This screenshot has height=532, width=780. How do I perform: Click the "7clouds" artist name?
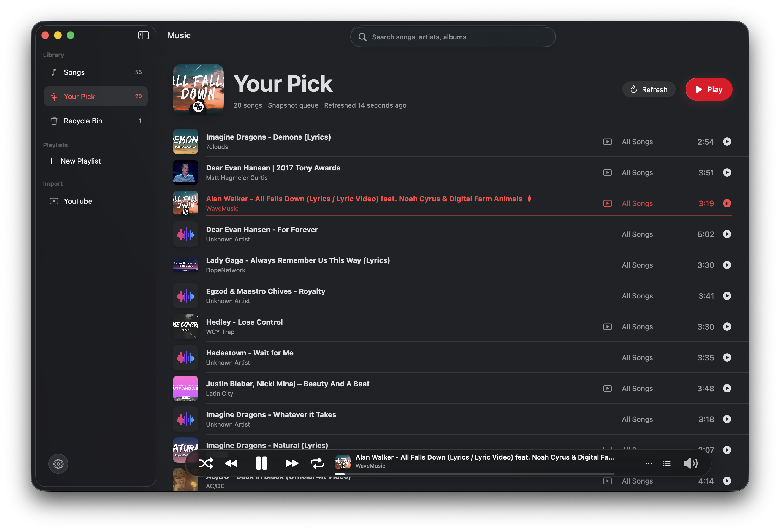[x=217, y=147]
